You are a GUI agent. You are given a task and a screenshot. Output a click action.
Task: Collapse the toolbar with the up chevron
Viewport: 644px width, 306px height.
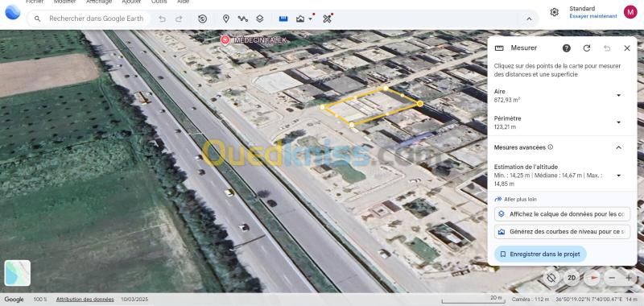point(529,19)
